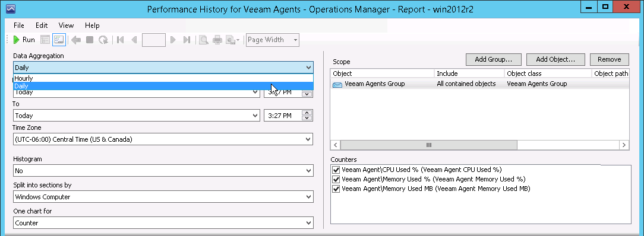Click the Data Aggregation combo box
Screen dimensions: 644x236
(x=163, y=68)
